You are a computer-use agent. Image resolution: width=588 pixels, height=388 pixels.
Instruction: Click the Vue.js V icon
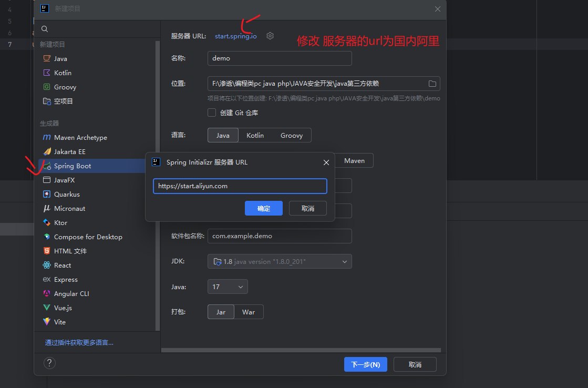[x=47, y=308]
